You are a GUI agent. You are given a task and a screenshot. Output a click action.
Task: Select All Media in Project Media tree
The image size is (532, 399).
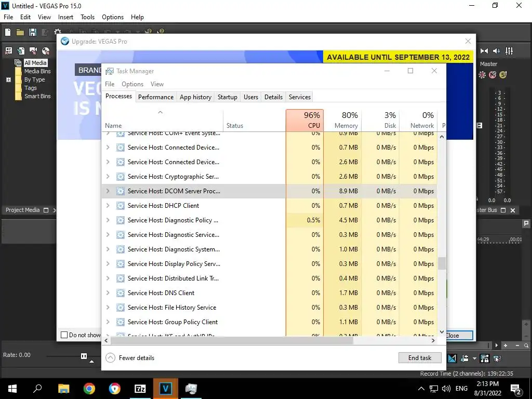point(35,63)
